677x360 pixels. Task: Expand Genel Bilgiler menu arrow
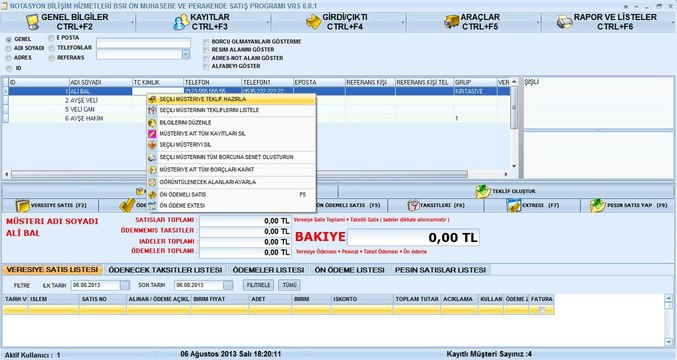click(x=133, y=22)
